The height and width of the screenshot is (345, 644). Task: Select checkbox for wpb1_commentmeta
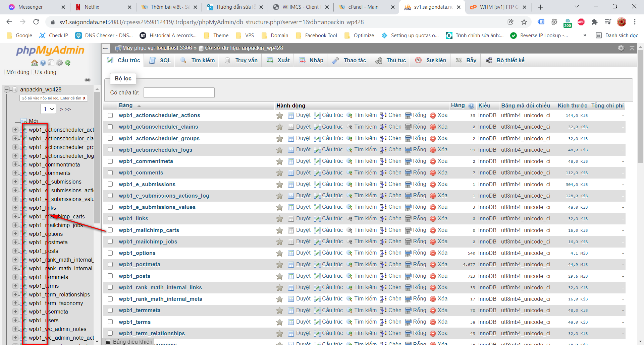click(110, 161)
